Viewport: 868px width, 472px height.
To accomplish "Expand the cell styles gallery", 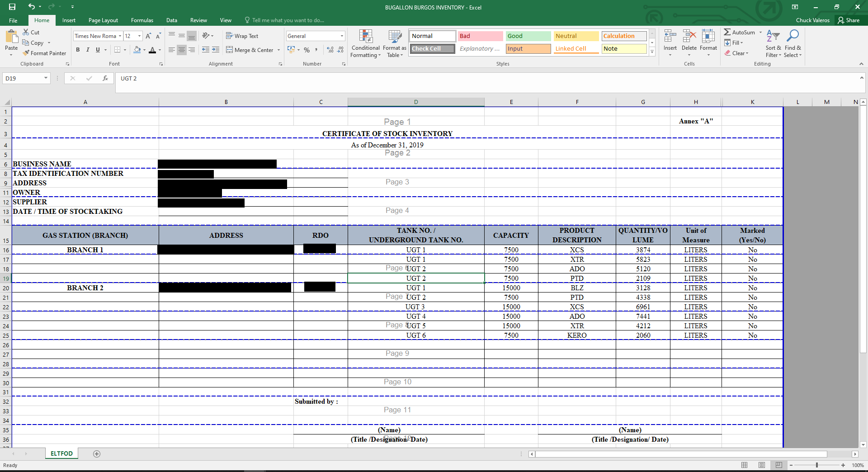I will 652,52.
